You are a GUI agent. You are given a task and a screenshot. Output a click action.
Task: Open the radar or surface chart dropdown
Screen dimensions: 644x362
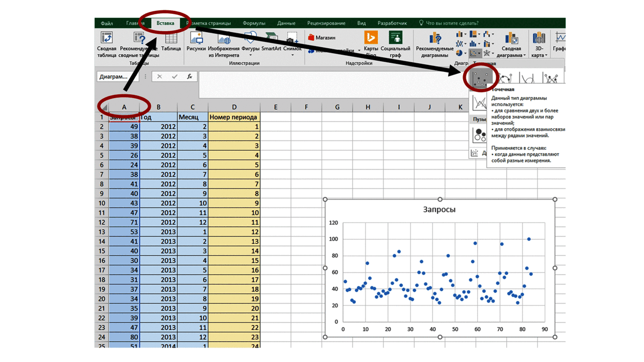point(488,53)
